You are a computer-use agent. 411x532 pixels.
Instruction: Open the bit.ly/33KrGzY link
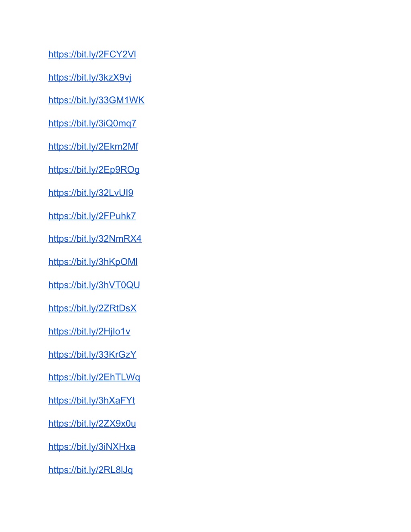(x=92, y=355)
